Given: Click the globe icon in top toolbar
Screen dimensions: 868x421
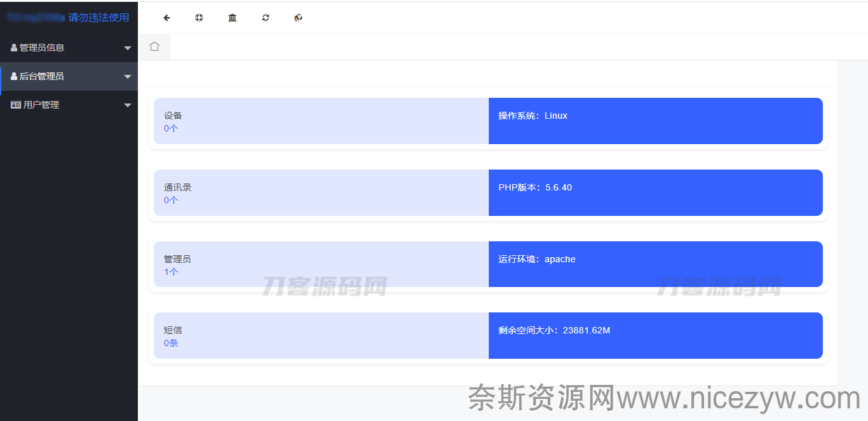Looking at the screenshot, I should point(299,18).
